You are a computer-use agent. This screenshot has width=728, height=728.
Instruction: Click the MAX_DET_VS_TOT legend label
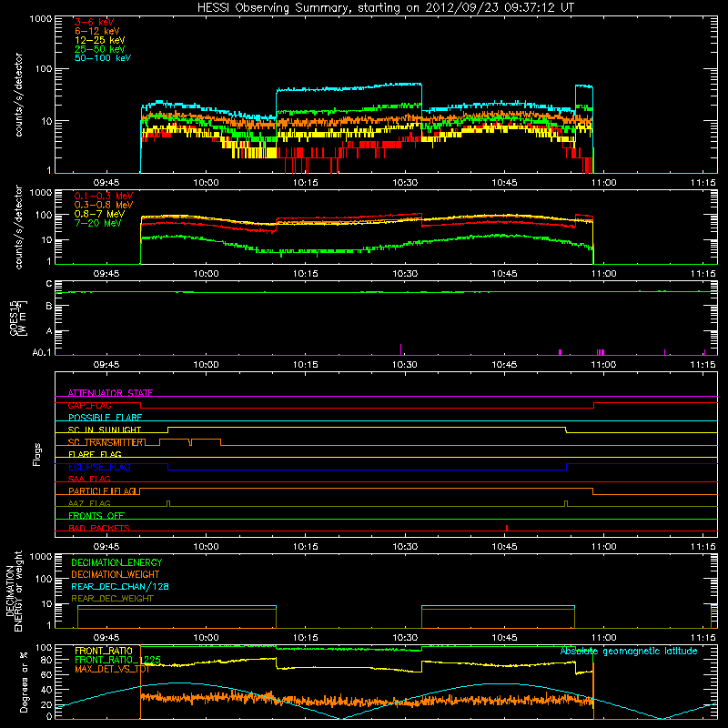(112, 669)
